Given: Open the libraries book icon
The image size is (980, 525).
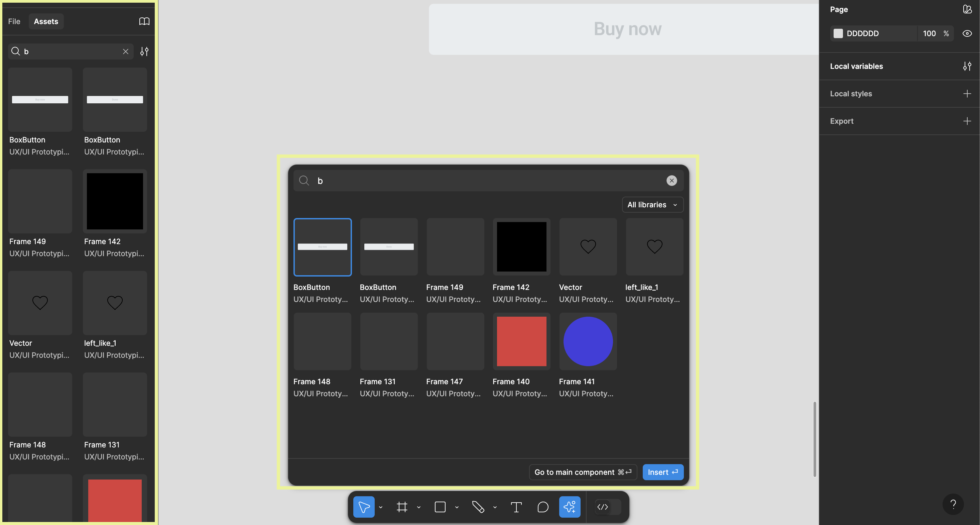Looking at the screenshot, I should coord(144,21).
